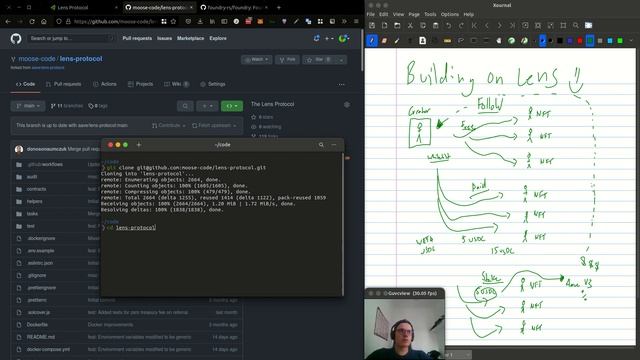Open more colors dropdown in Xournal toolbar
This screenshot has height=360, width=640.
(x=631, y=40)
